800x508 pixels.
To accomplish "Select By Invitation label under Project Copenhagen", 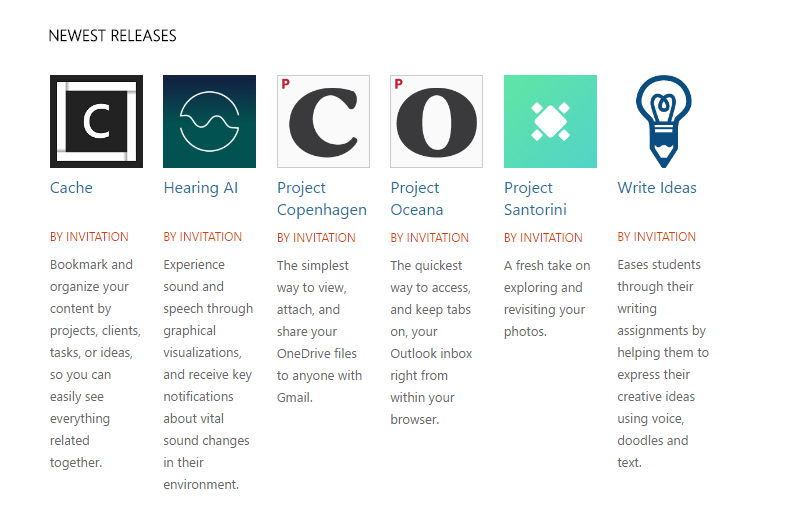I will (x=316, y=238).
